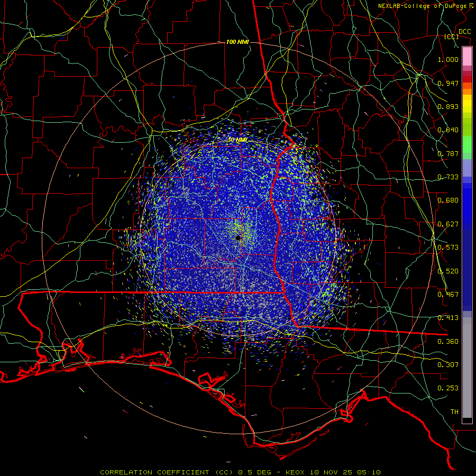Screen dimensions: 476x476
Task: Click the KEOX radar site dot at the center
Action: pyautogui.click(x=239, y=237)
